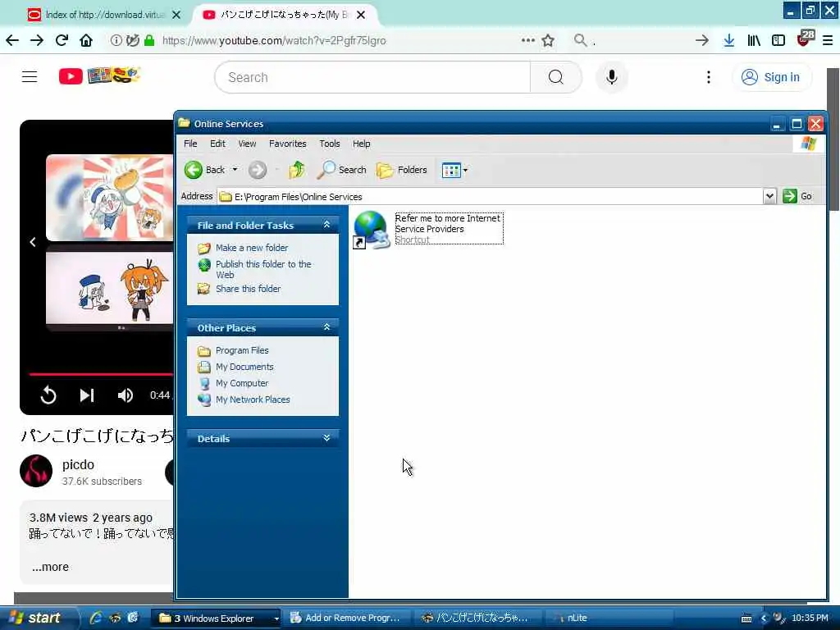The image size is (840, 630).
Task: Switch to Index of download tab
Action: coord(104,15)
